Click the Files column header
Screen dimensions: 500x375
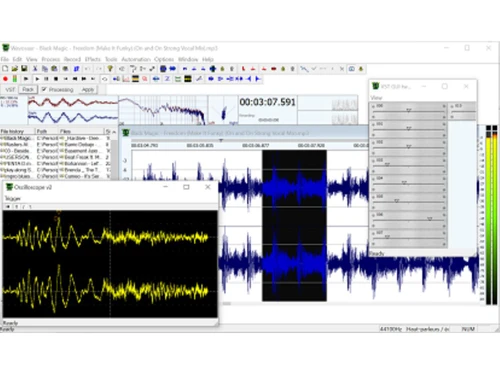[x=82, y=131]
